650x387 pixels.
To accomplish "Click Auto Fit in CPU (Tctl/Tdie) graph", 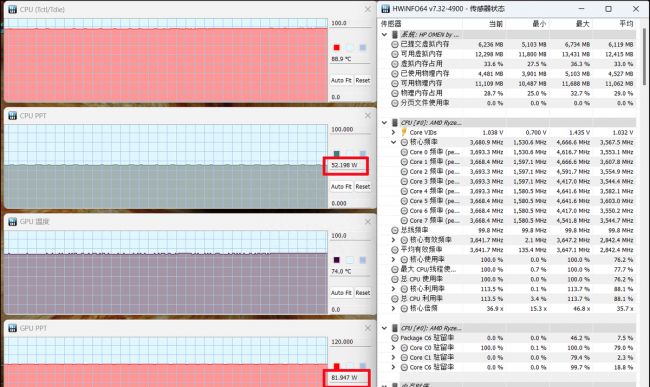I will 341,80.
